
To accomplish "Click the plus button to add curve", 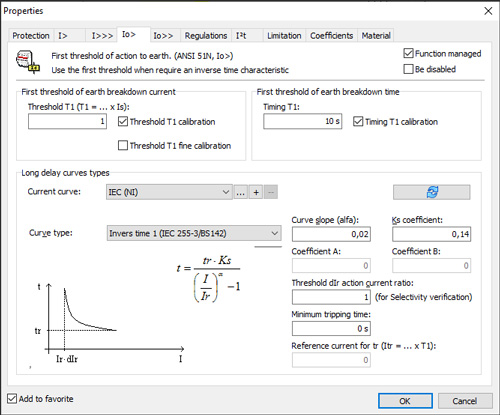I will tap(256, 192).
